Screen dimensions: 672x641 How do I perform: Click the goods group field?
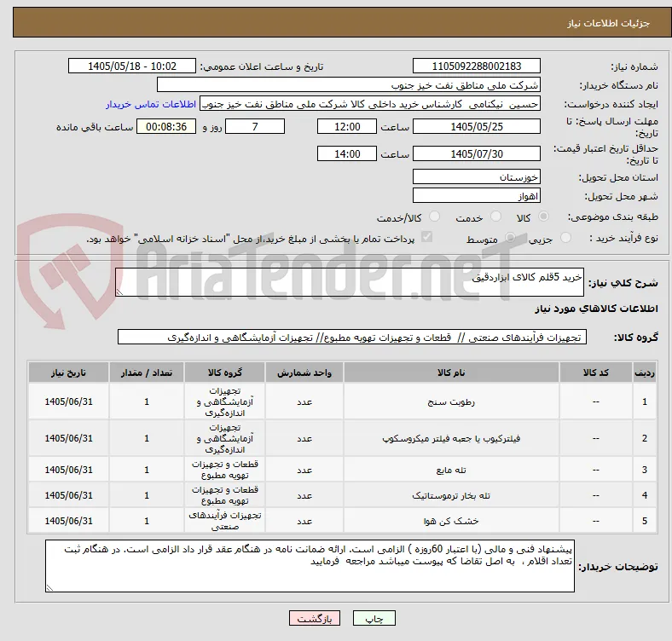pos(352,337)
